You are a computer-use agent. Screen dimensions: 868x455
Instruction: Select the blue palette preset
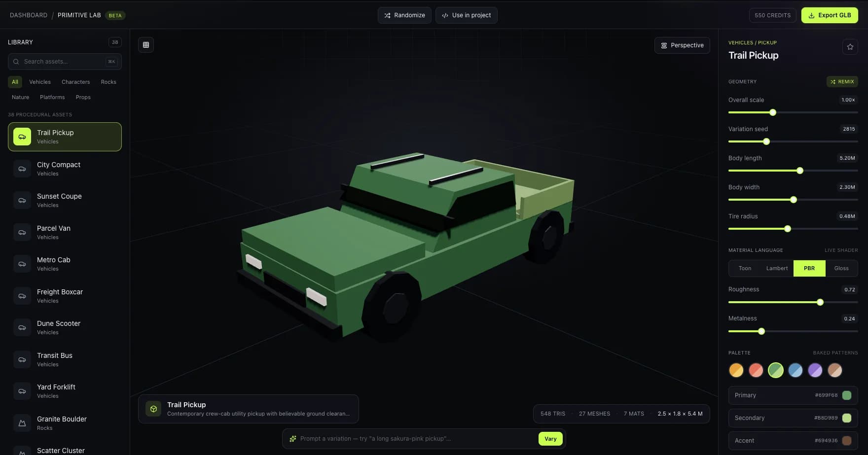coord(796,370)
